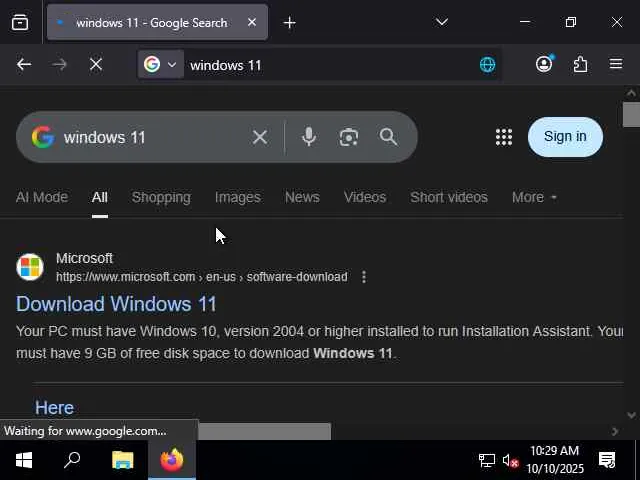
Task: Switch to Shopping results tab
Action: click(161, 198)
